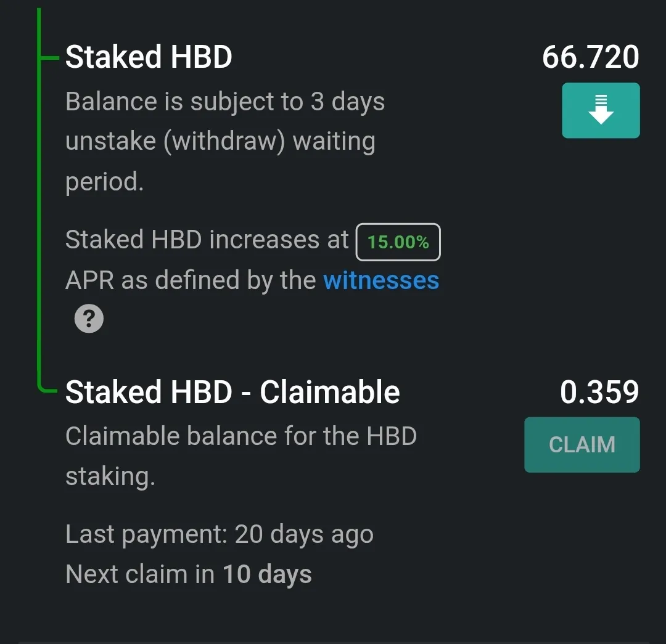Select the Staked HBD heading

149,57
